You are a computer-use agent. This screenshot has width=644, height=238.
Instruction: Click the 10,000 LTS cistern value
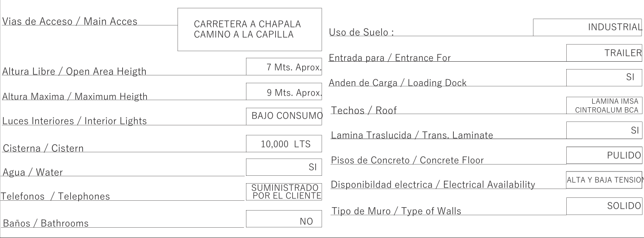pos(284,143)
